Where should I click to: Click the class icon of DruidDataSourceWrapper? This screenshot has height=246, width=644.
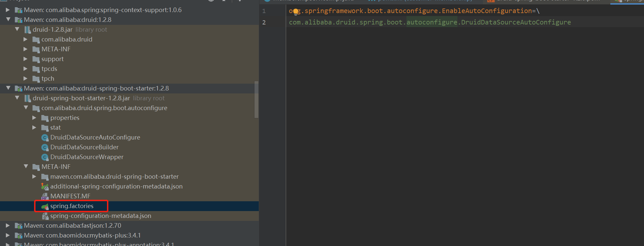pyautogui.click(x=45, y=157)
